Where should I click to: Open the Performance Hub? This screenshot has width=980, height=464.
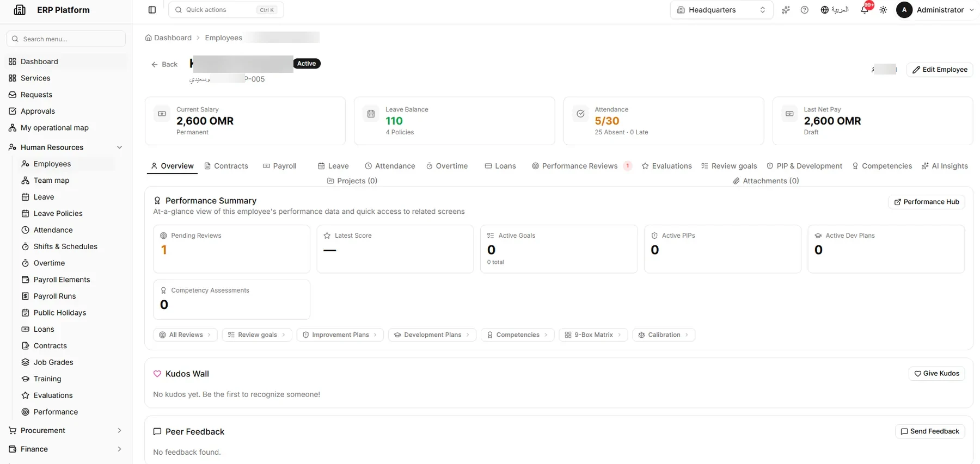click(927, 202)
